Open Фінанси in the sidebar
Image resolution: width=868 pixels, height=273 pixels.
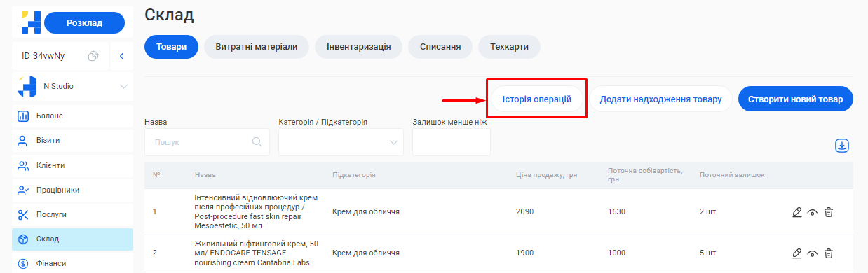point(72,264)
